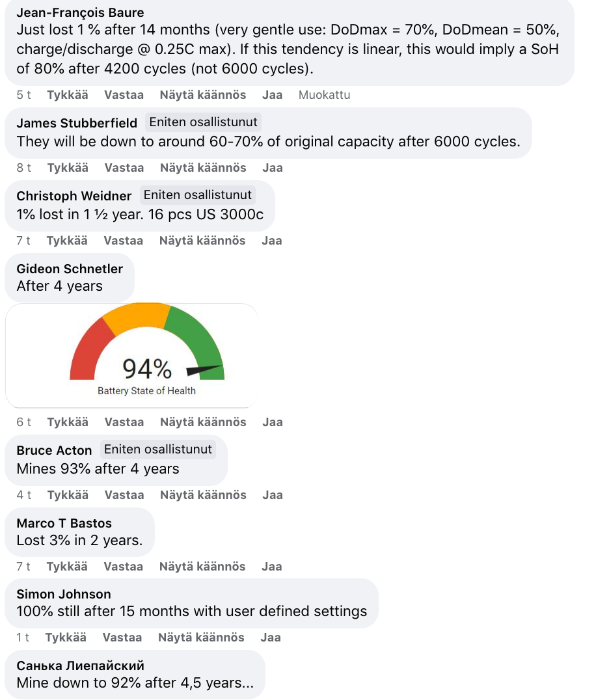Open Simon Johnson's profile
The height and width of the screenshot is (700, 609).
coord(64,594)
